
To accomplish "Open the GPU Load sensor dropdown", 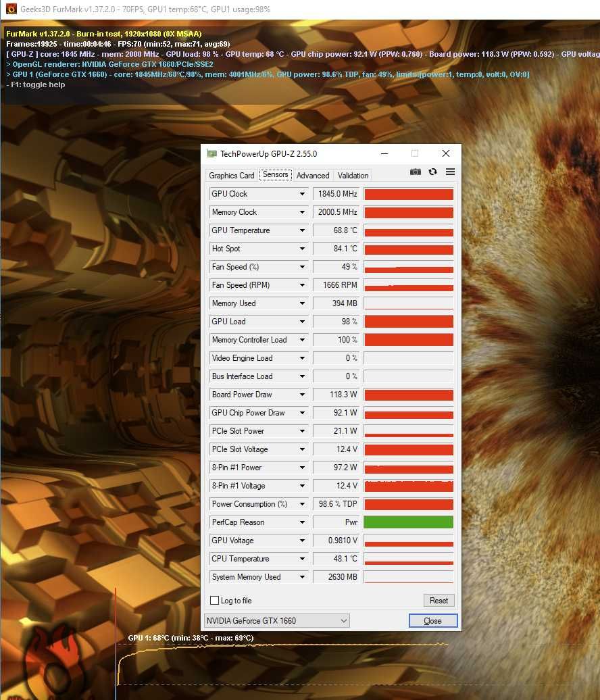I will pyautogui.click(x=302, y=322).
